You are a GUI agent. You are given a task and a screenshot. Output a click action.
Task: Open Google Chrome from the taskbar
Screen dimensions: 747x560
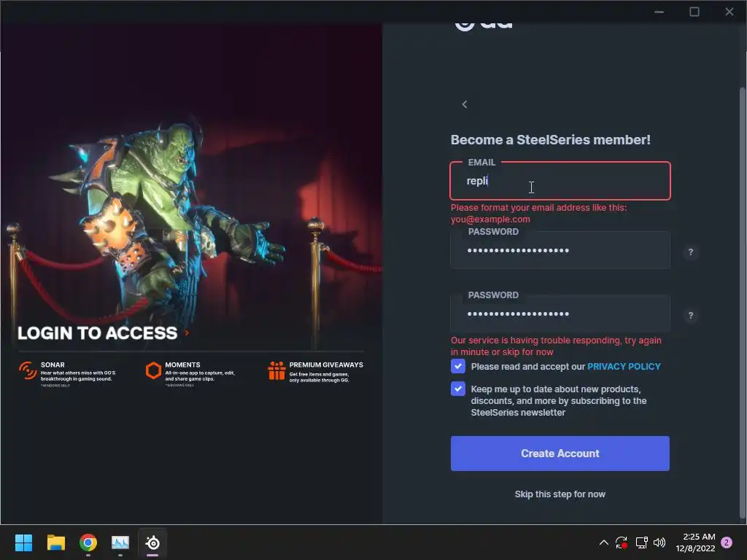(x=88, y=542)
